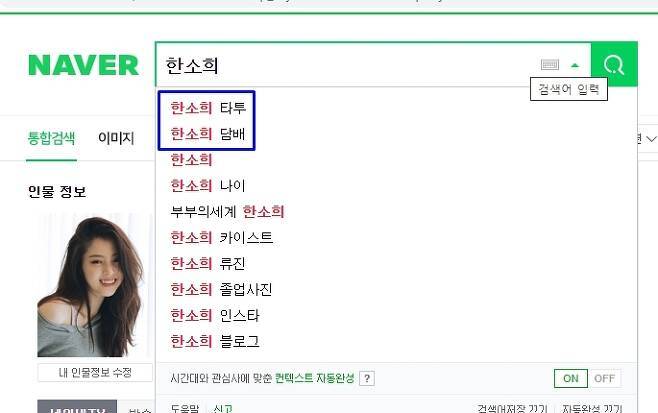The height and width of the screenshot is (413, 658).
Task: Select suggestion 한소희 나이
Action: (x=208, y=186)
